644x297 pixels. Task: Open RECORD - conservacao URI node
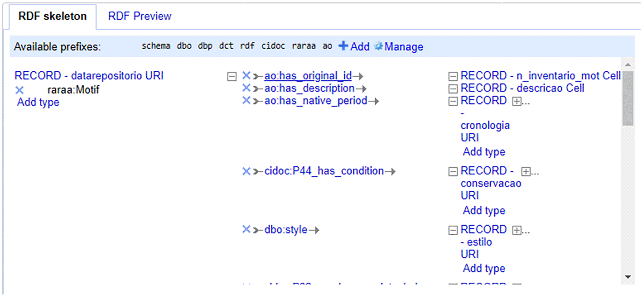[x=491, y=183]
